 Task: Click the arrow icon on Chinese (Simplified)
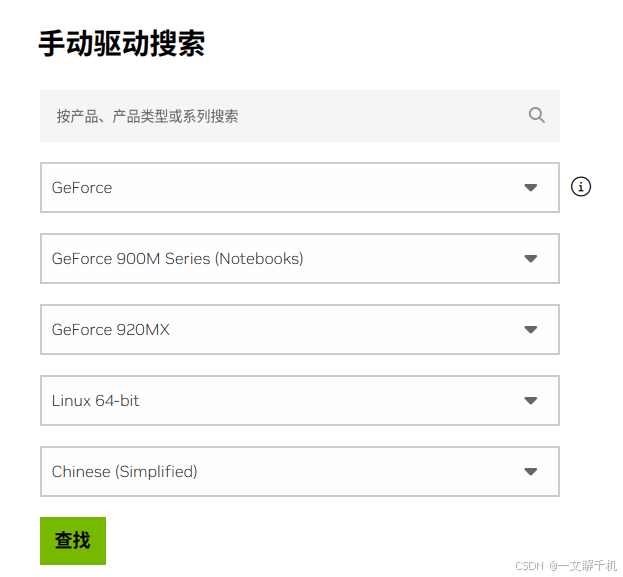click(x=531, y=472)
